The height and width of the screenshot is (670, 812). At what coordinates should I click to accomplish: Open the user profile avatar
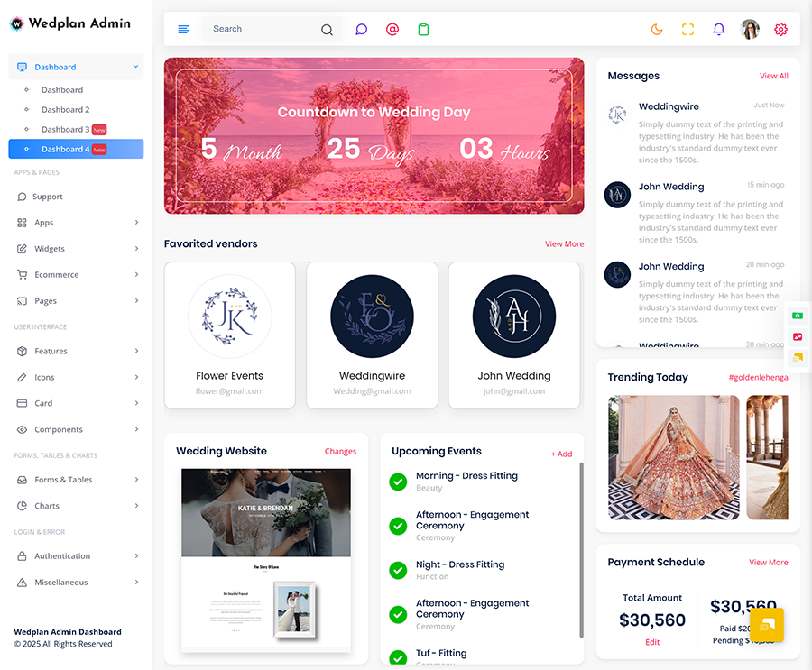pos(750,29)
